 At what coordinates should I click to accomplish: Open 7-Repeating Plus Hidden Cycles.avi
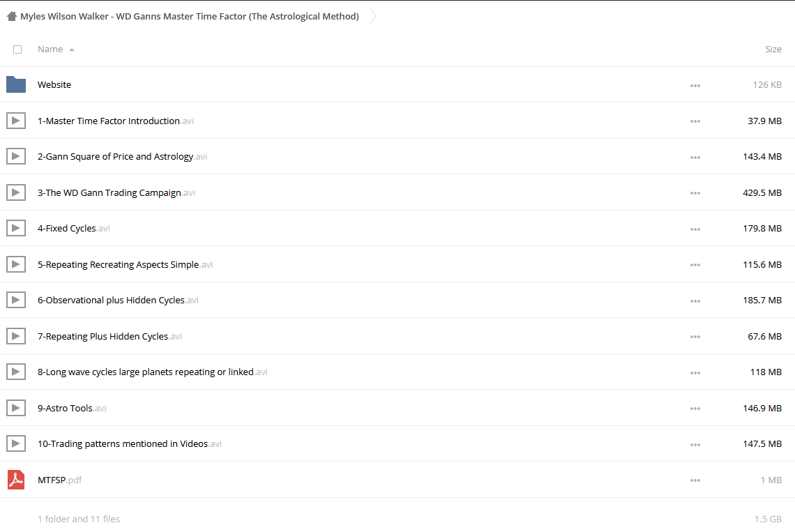click(x=109, y=336)
